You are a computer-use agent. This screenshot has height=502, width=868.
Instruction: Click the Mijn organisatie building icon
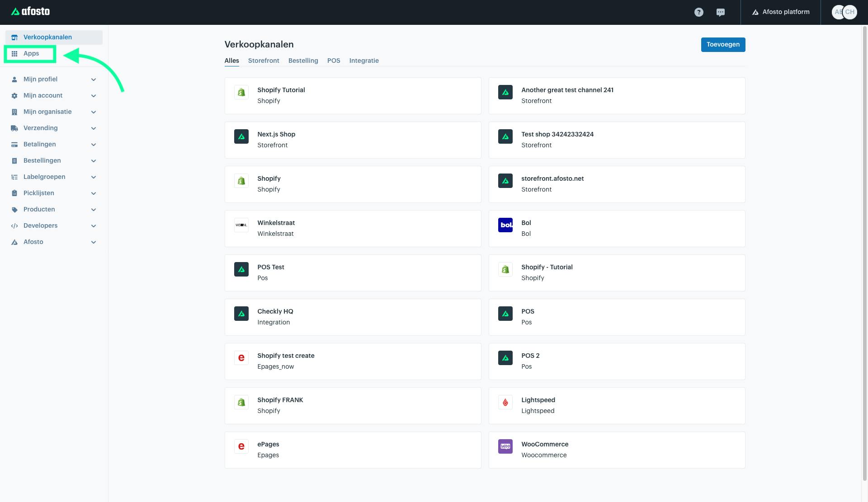(14, 112)
